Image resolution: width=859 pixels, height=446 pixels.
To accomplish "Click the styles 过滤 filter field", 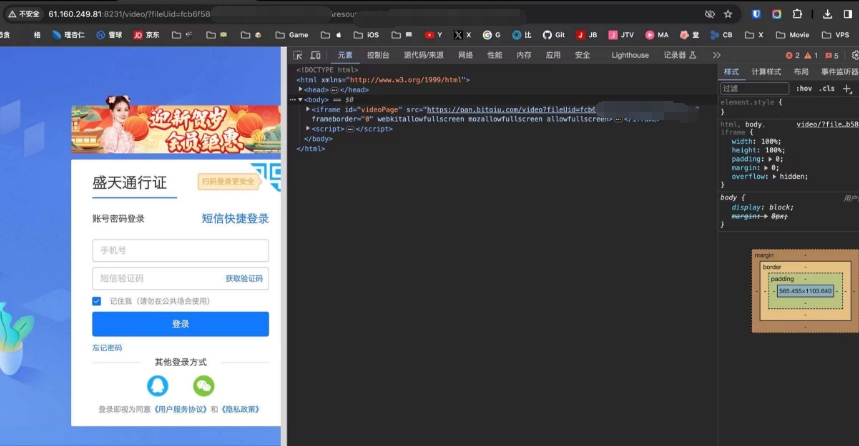I will 754,88.
